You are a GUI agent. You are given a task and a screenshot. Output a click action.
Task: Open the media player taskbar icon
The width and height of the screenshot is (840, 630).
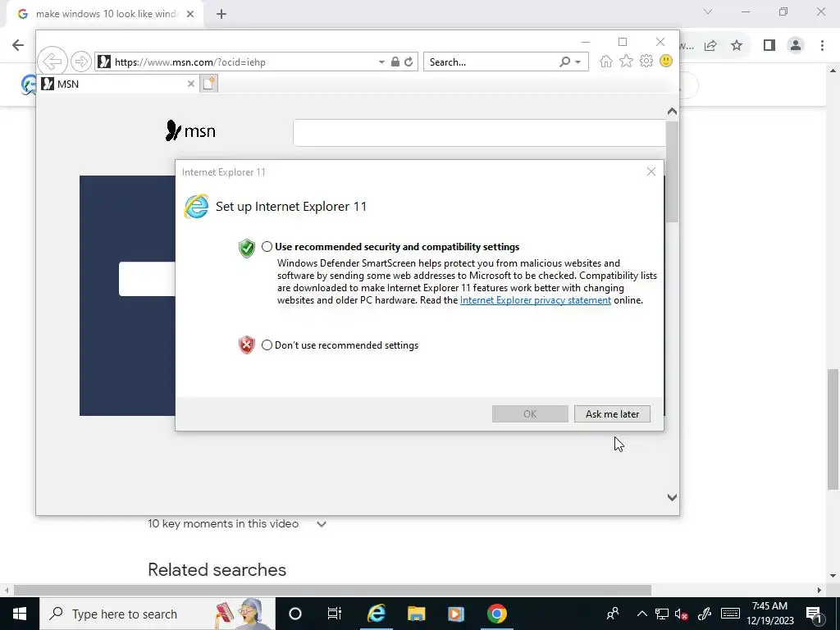[456, 614]
